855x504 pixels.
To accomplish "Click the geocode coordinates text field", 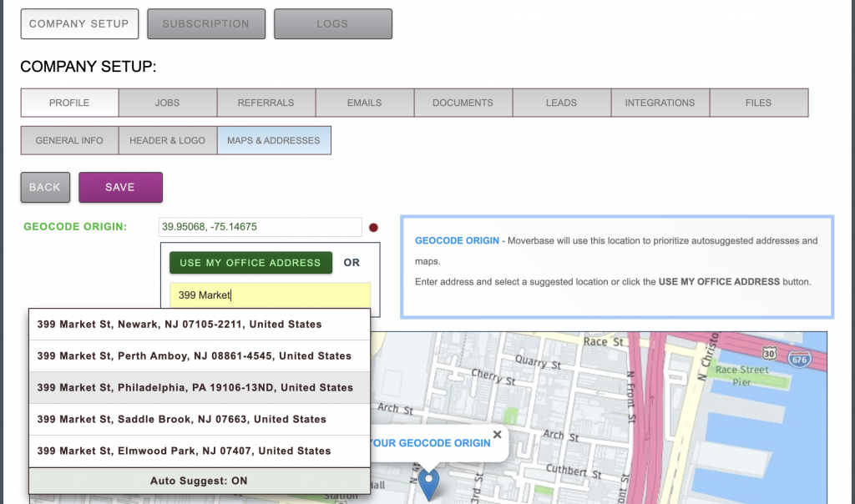I will point(260,227).
